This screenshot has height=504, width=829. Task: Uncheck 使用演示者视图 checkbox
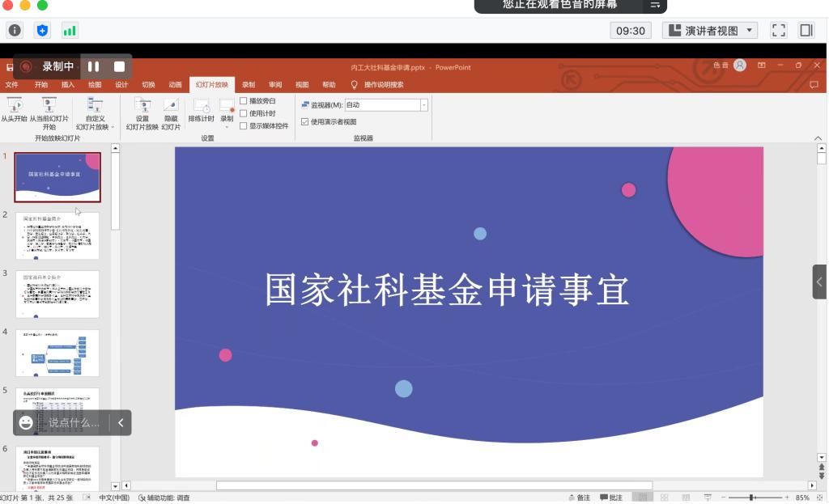pos(305,122)
